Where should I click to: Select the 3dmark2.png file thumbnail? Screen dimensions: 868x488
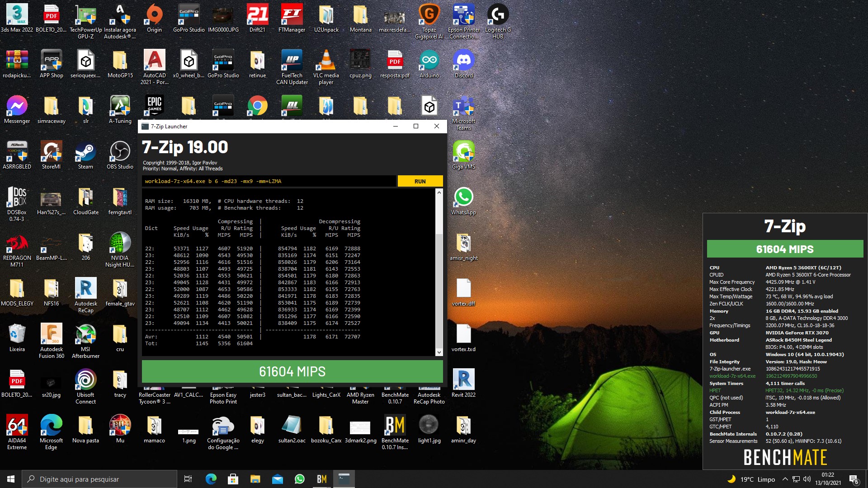click(360, 432)
